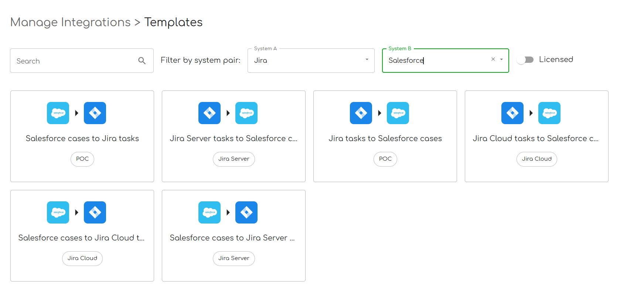The height and width of the screenshot is (290, 644).
Task: Open 'Jira Cloud tasks to Salesforce c...' template title
Action: [536, 139]
